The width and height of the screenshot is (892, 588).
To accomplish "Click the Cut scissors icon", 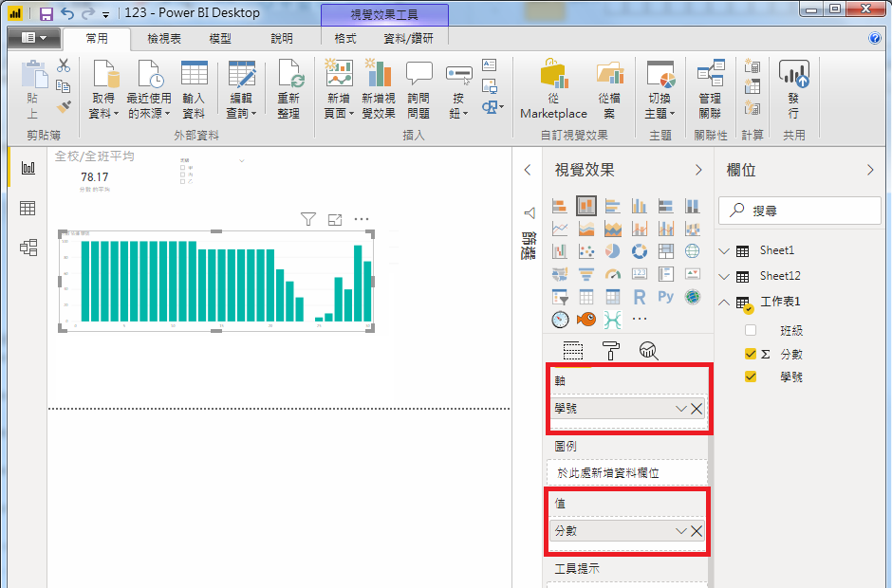I will point(64,65).
